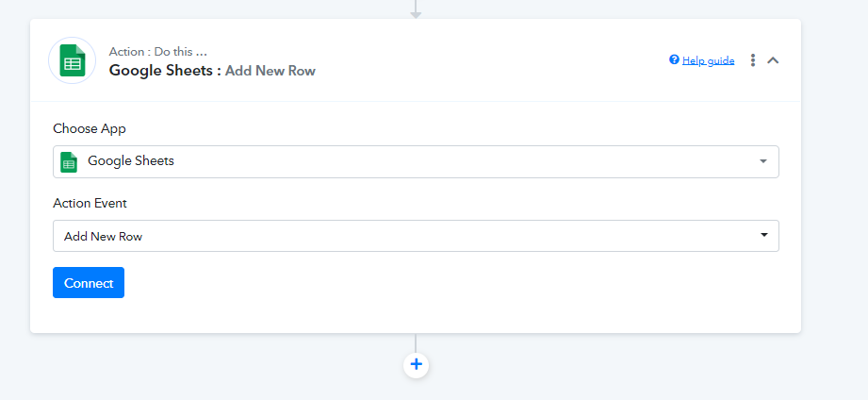Add a new step with the plus button

[416, 364]
